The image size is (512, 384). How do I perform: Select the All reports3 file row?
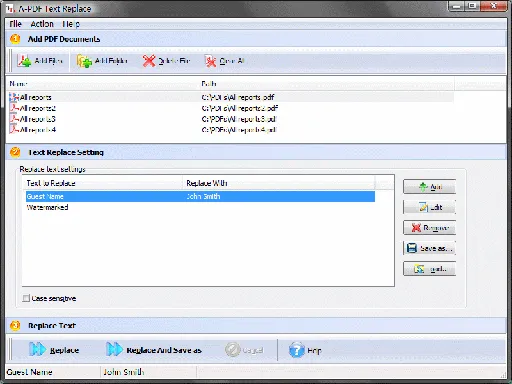[230, 119]
